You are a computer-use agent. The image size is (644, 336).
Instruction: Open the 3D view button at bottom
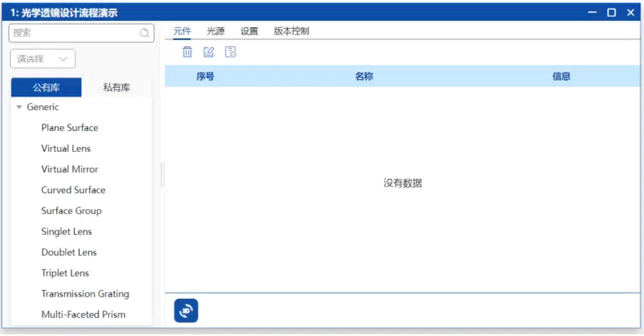pos(186,311)
